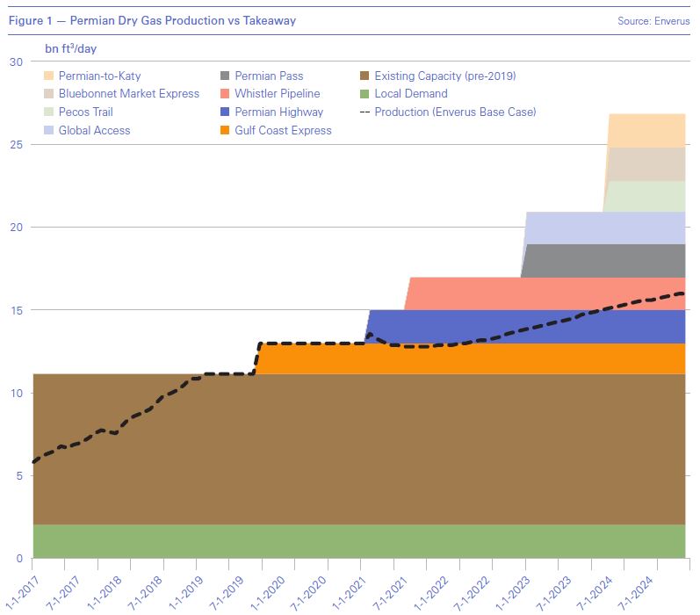The image size is (700, 615).
Task: Click the Production (Enverus Base Case) legend entry
Action: pyautogui.click(x=454, y=112)
